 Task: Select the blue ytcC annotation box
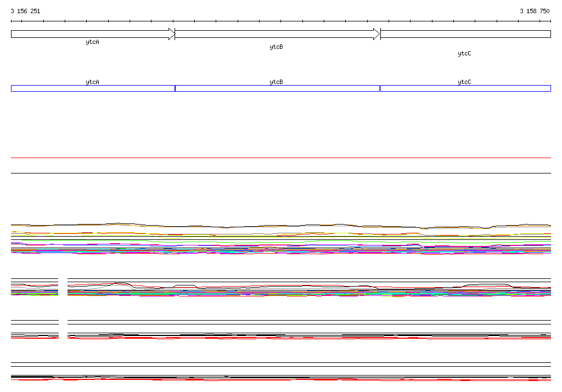coord(465,88)
